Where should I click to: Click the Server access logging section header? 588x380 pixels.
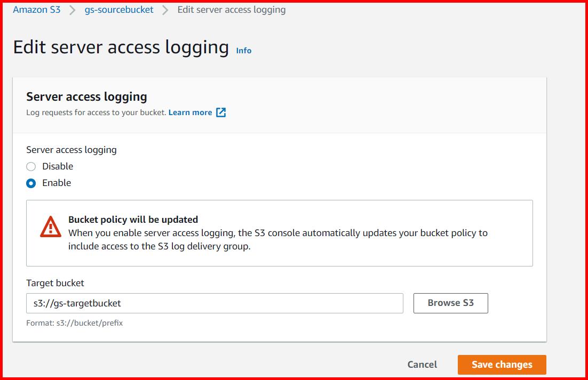click(86, 96)
